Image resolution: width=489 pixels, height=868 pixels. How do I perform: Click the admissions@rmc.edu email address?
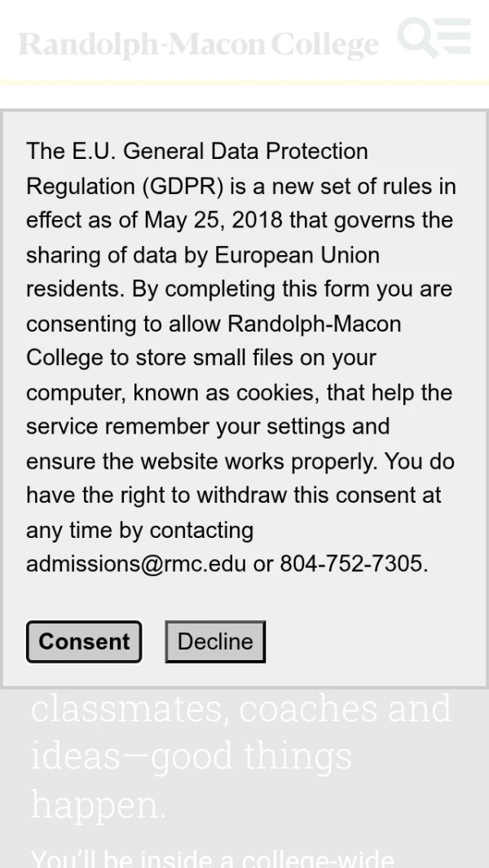point(136,564)
